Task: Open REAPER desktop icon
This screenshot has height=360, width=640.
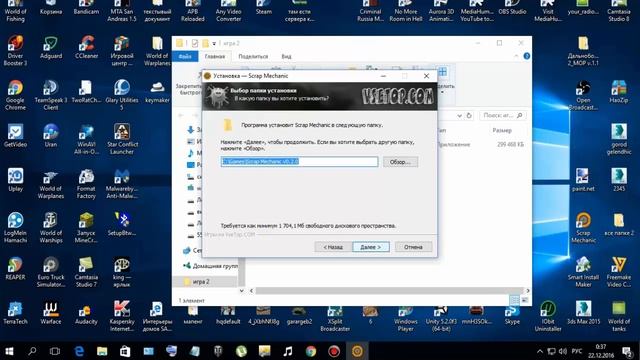Action: point(15,269)
